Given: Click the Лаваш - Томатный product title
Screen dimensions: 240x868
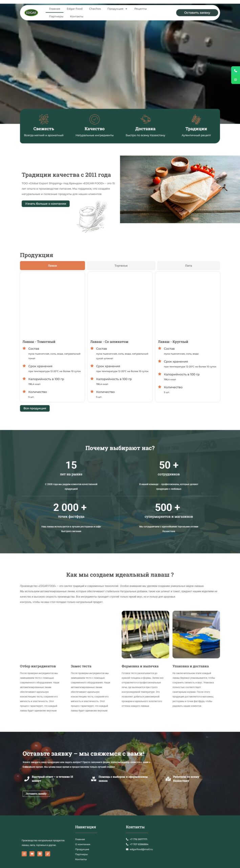Looking at the screenshot, I should click(x=39, y=341).
